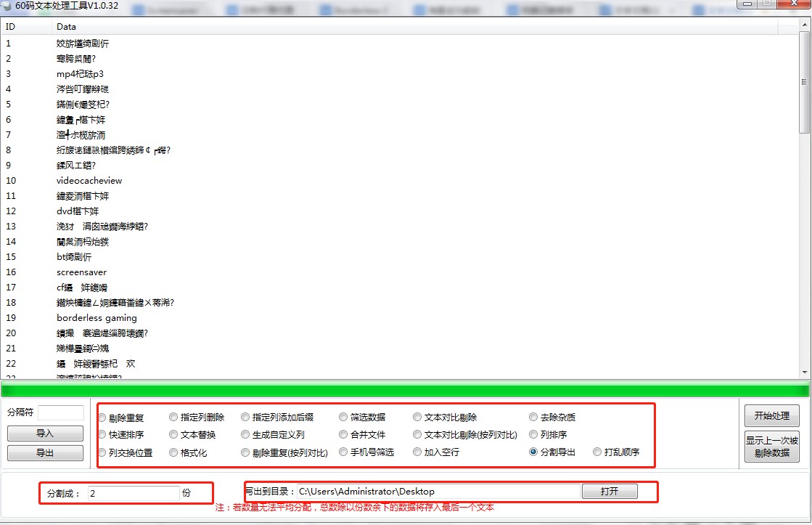Click 显示上一次被剔除数据 button
This screenshot has height=525, width=812.
[x=771, y=447]
